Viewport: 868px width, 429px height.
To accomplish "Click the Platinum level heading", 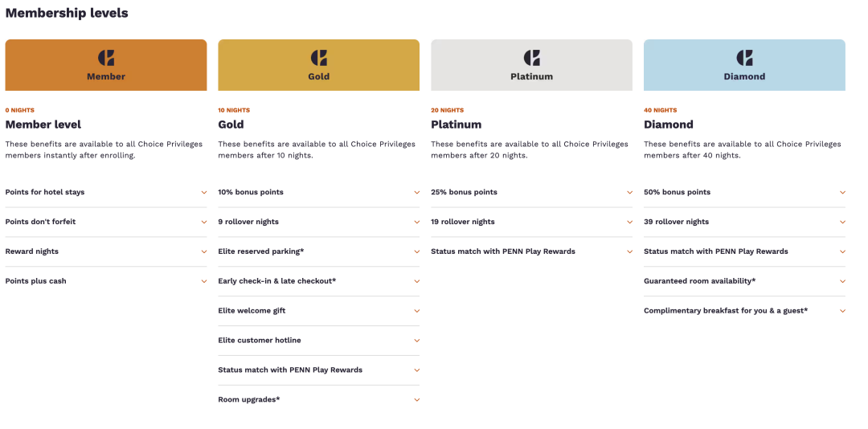I will pos(456,125).
